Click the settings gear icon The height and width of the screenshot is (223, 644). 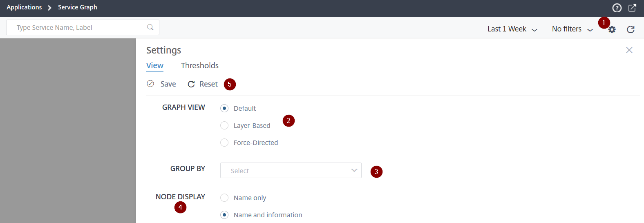[x=612, y=29]
